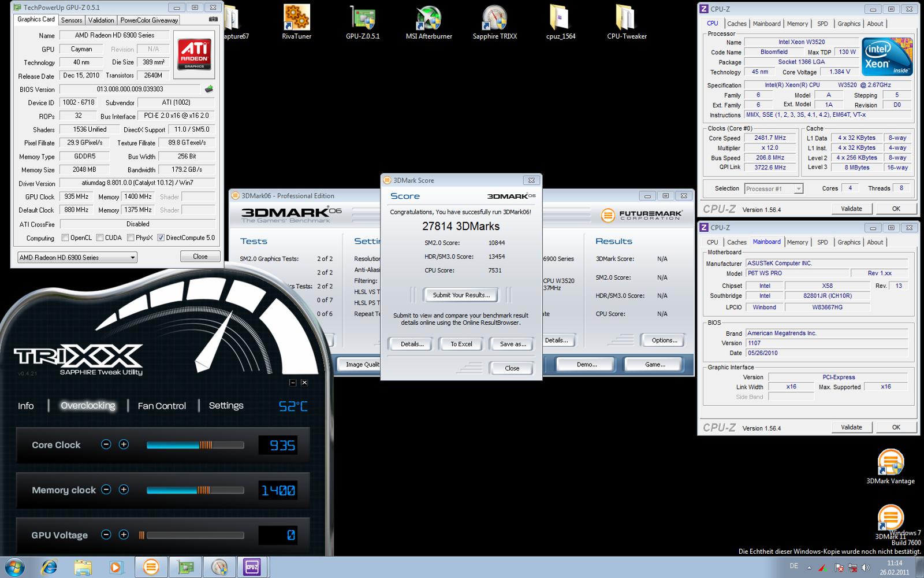Viewport: 924px width, 578px height.
Task: Click Game button in 3DMark06
Action: [655, 365]
